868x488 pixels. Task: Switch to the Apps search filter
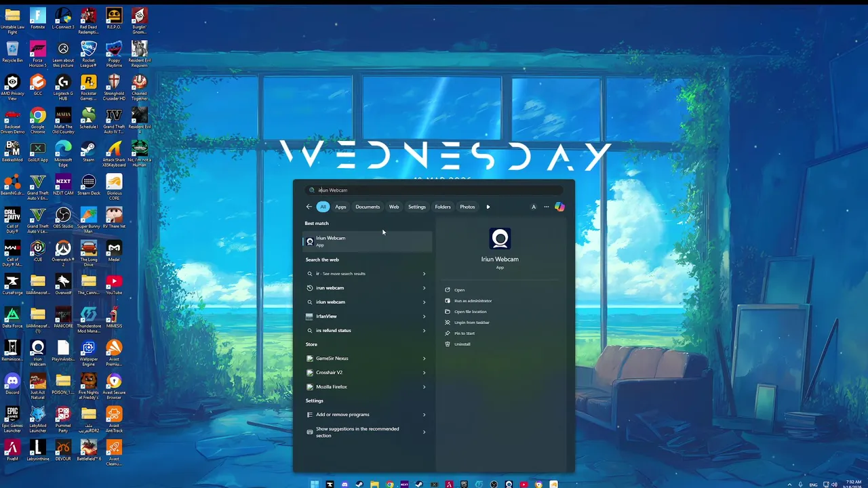tap(340, 207)
